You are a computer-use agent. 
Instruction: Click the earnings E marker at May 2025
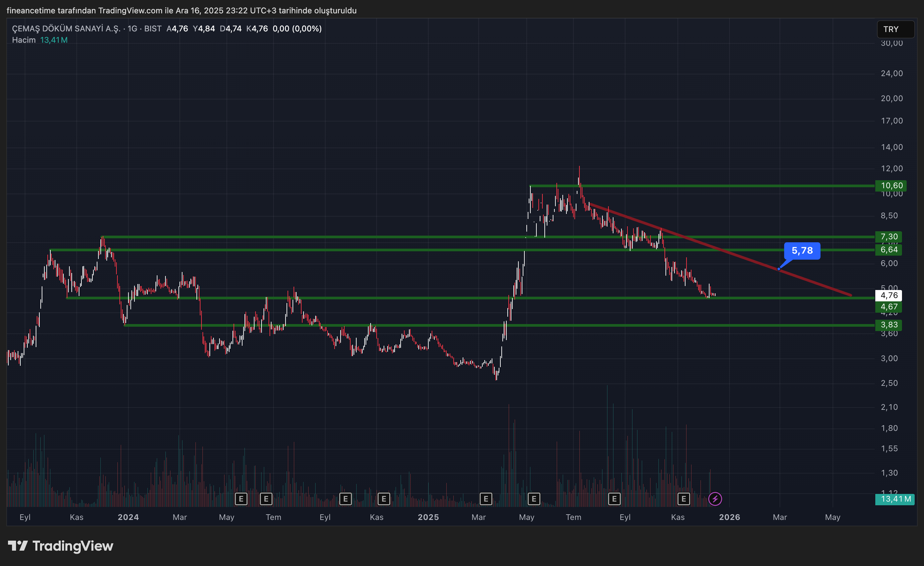(x=534, y=499)
